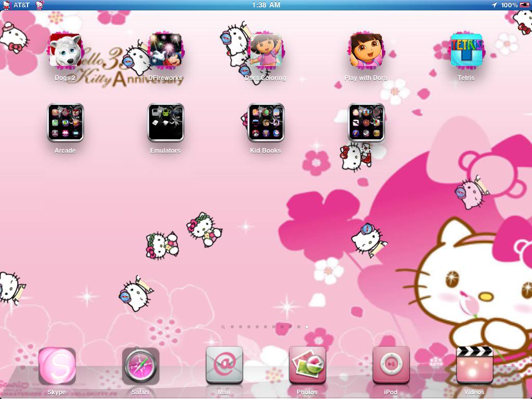Open the Videos app in dock
The width and height of the screenshot is (532, 399).
click(x=474, y=365)
